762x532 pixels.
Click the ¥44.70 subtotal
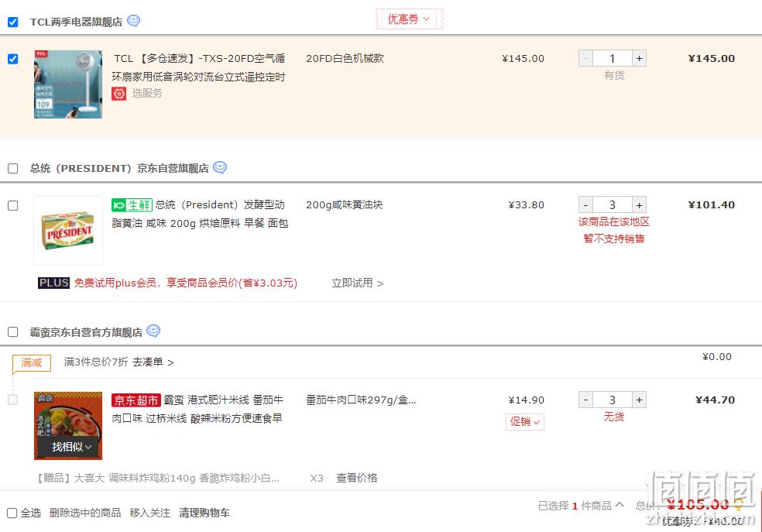pyautogui.click(x=715, y=400)
